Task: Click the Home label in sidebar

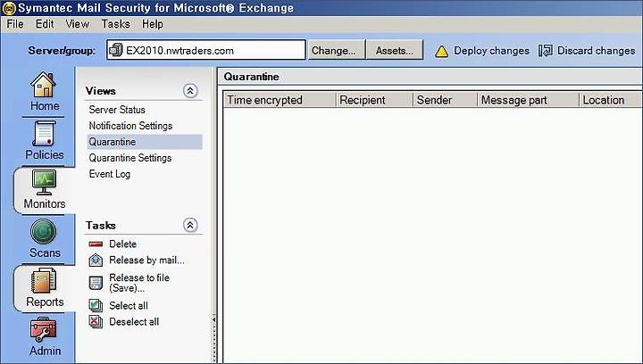Action: coord(45,106)
